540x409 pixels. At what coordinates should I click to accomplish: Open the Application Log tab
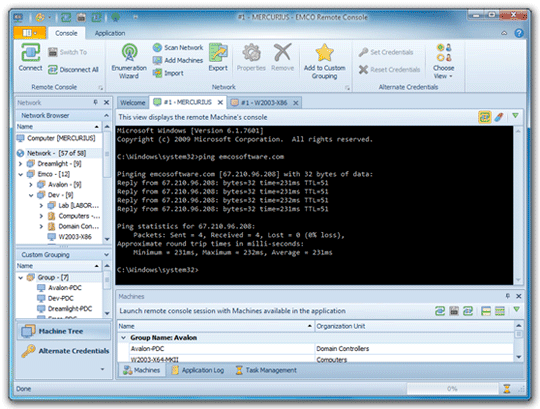tap(198, 370)
